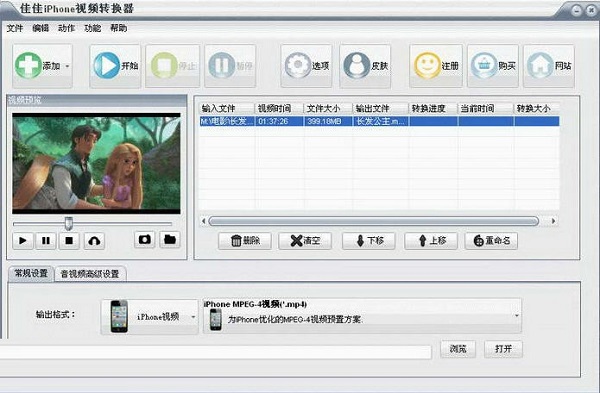The image size is (600, 393).
Task: Pause the preview video
Action: (x=46, y=241)
